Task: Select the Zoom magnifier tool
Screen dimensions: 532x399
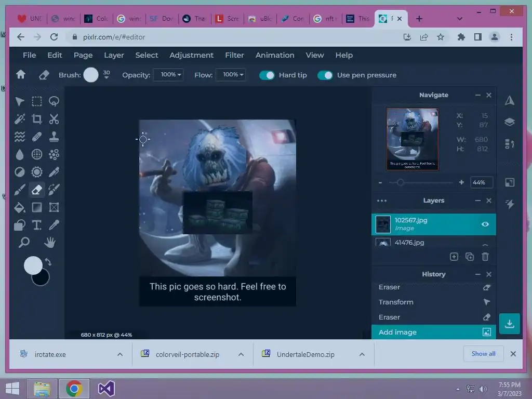Action: pyautogui.click(x=24, y=243)
